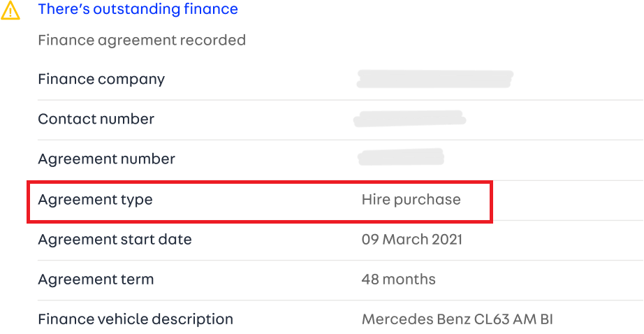
Task: Click the "Agreement start date" label
Action: [x=115, y=240]
